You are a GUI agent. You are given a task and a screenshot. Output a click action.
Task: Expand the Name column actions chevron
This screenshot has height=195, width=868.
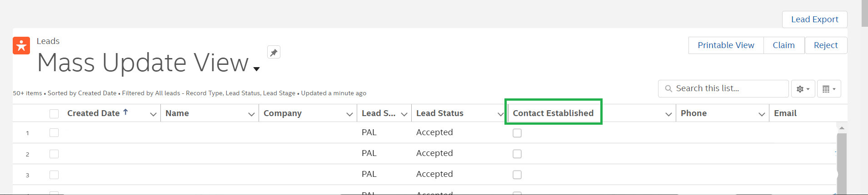pos(251,114)
